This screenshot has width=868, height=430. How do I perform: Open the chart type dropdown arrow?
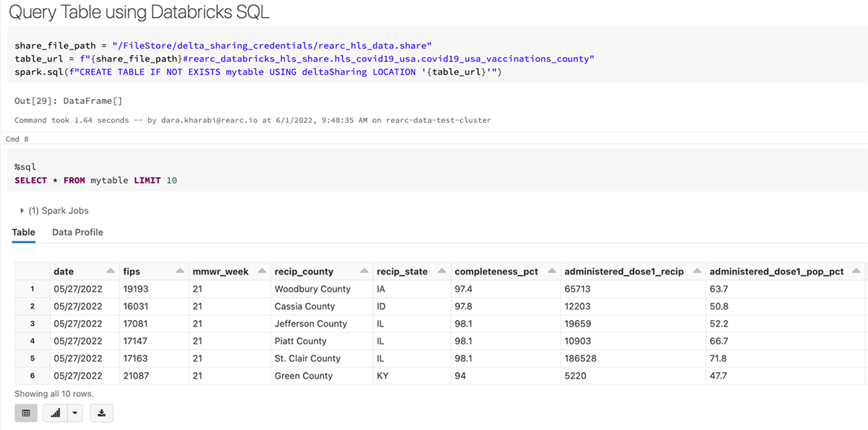point(75,413)
